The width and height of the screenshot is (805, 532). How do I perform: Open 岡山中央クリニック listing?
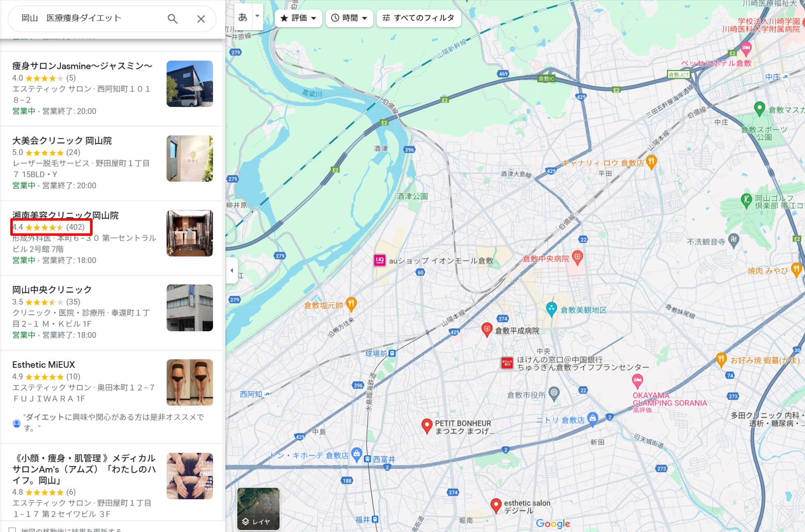[111, 313]
